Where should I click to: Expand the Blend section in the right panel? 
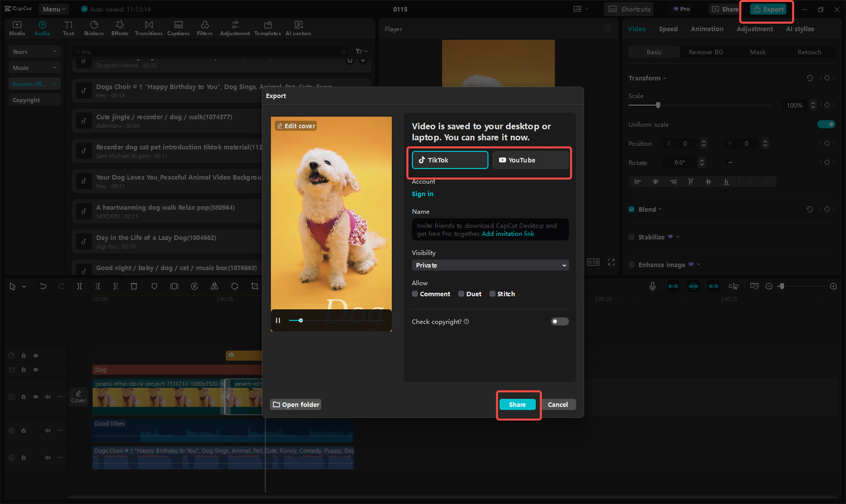660,209
